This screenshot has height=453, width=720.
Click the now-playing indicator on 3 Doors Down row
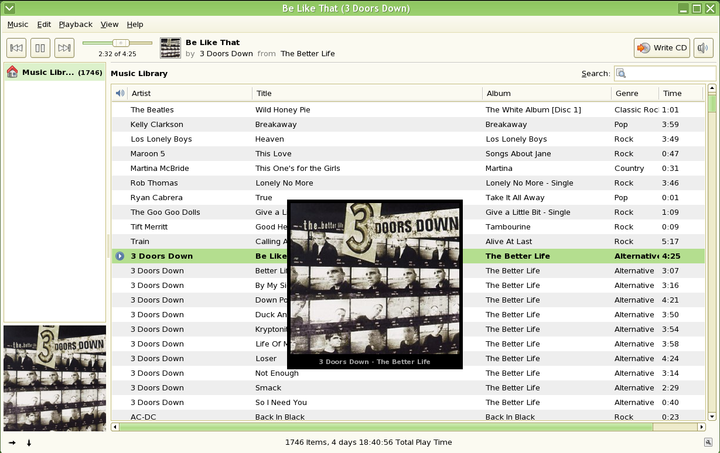pyautogui.click(x=120, y=256)
